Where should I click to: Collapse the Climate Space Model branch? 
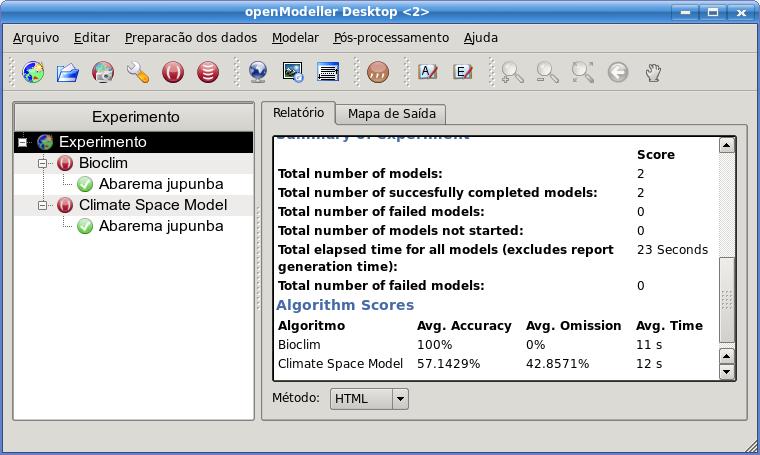coord(43,205)
